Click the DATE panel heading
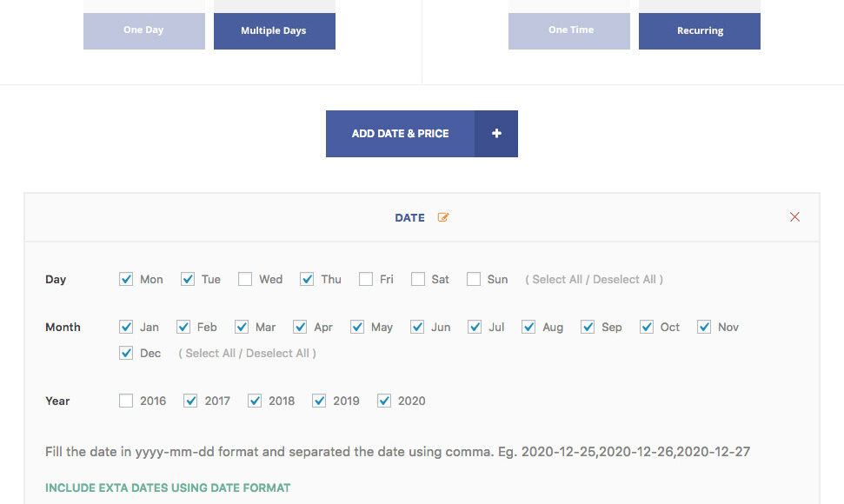 tap(409, 217)
